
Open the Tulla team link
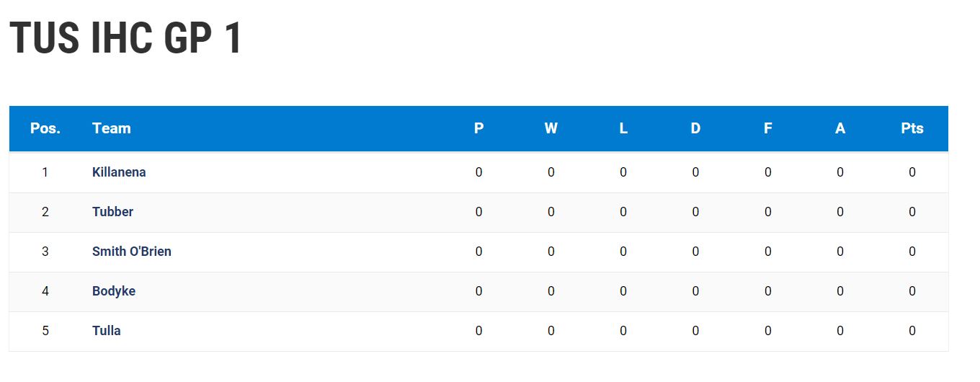(107, 331)
